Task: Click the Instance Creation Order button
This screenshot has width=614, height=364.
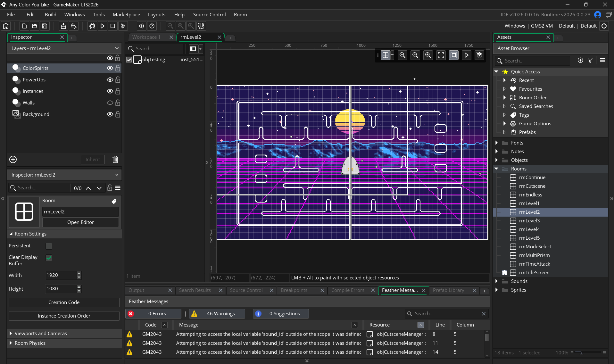Action: pos(64,316)
